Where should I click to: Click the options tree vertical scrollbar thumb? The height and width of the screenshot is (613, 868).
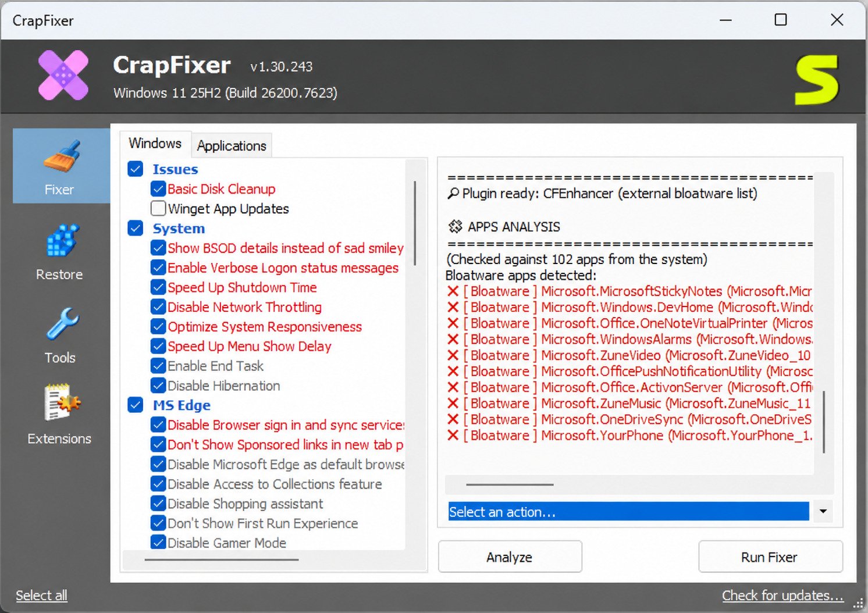[x=415, y=223]
